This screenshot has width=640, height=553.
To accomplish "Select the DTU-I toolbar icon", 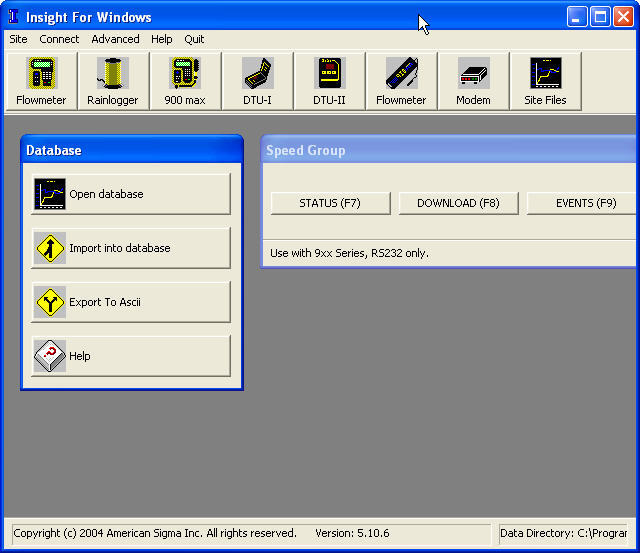I will (257, 81).
